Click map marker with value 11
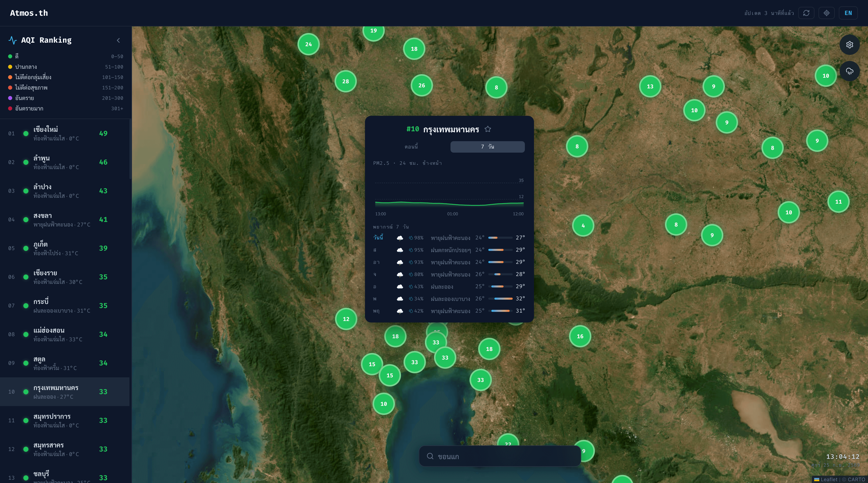868x483 pixels. click(x=838, y=202)
